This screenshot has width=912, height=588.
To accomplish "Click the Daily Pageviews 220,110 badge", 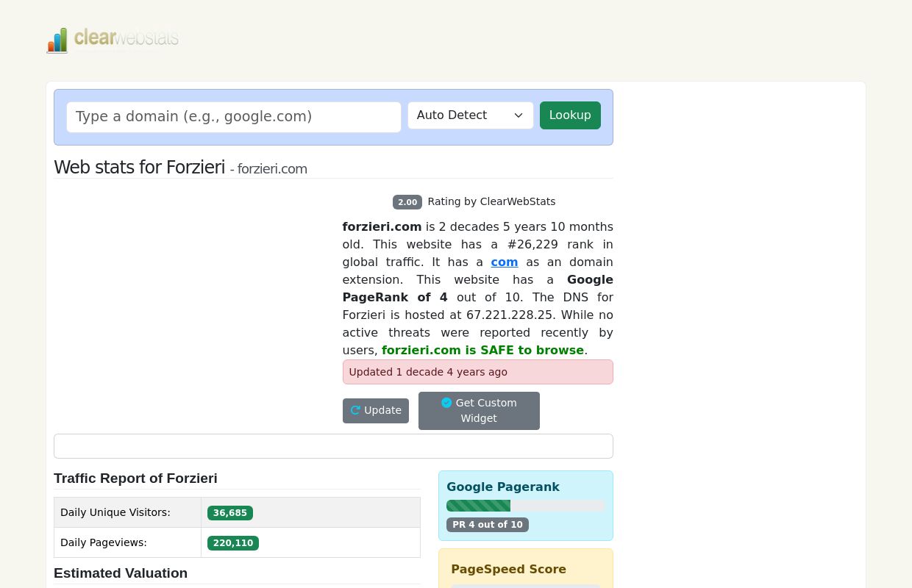I will pos(232,542).
